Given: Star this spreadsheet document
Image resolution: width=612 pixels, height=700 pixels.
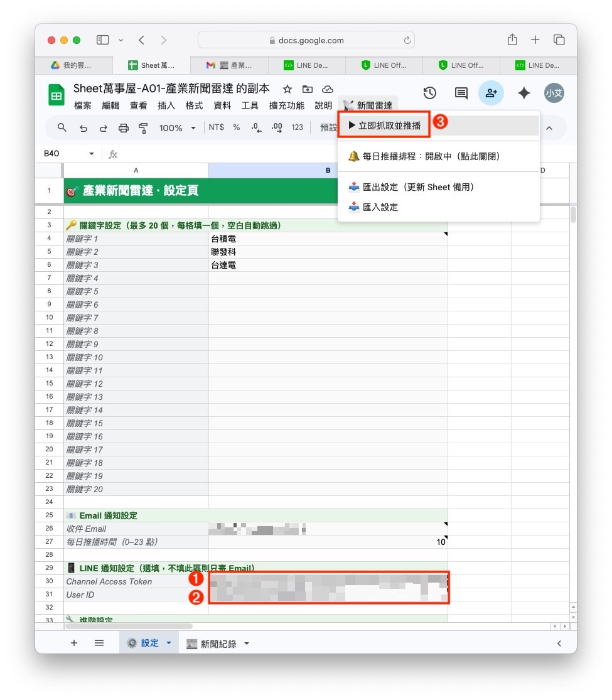Looking at the screenshot, I should coord(287,89).
